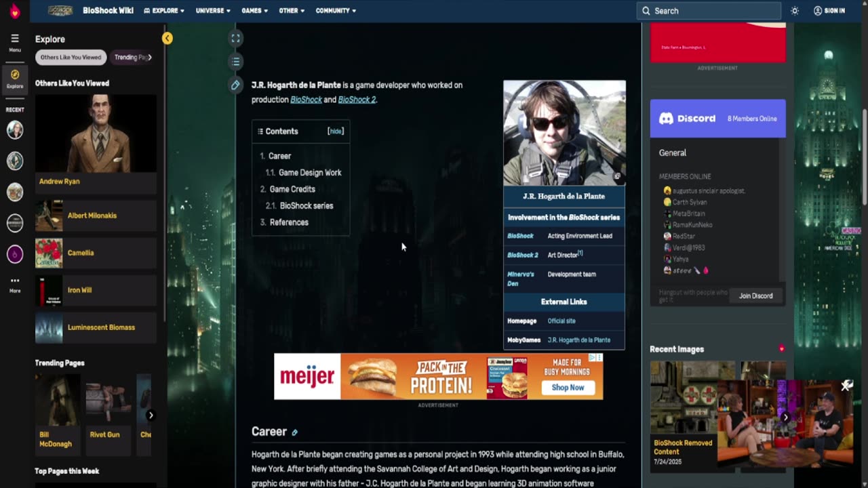Click the Fandom flame logo
The image size is (868, 488).
tap(14, 11)
